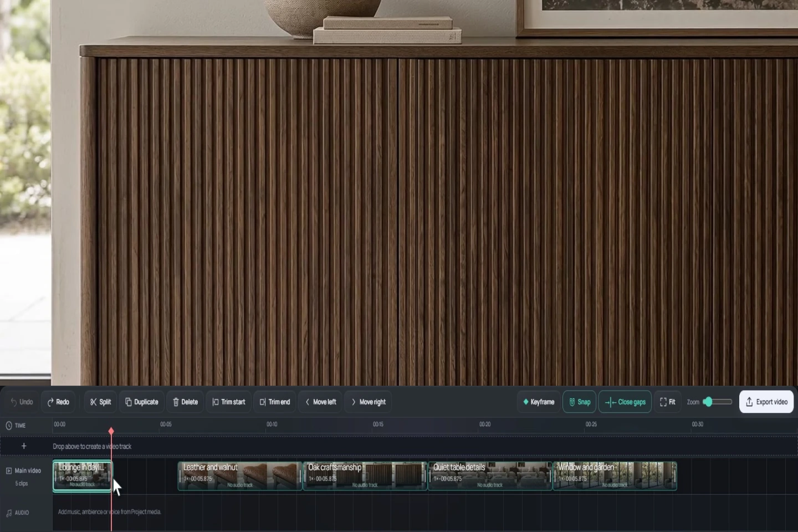Screen dimensions: 798x532
Task: Duplicate the selected clip
Action: (142, 402)
